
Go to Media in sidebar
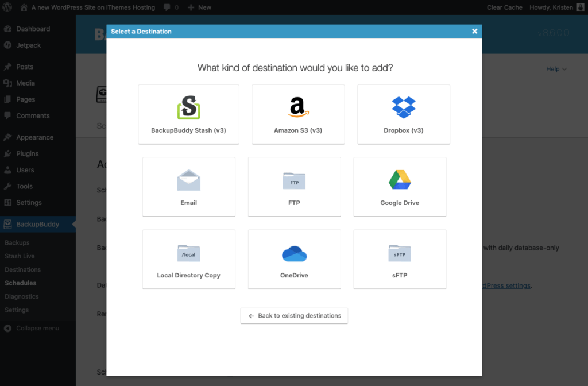point(25,83)
